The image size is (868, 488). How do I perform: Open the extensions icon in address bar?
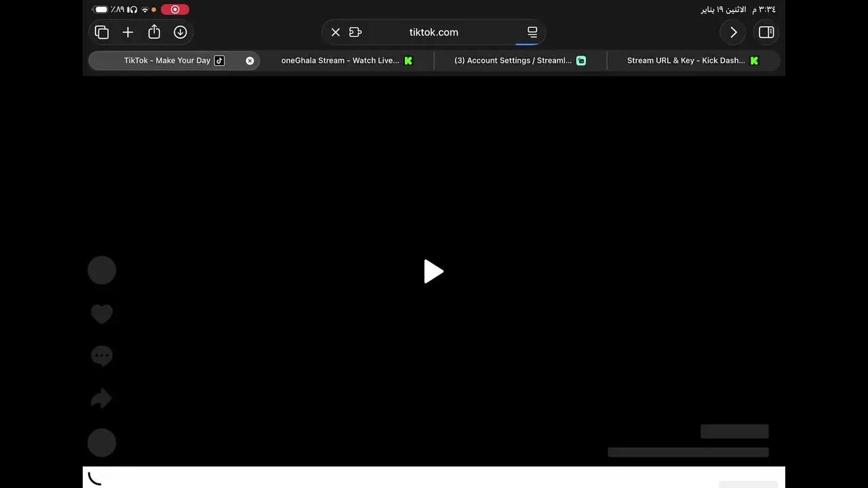355,32
